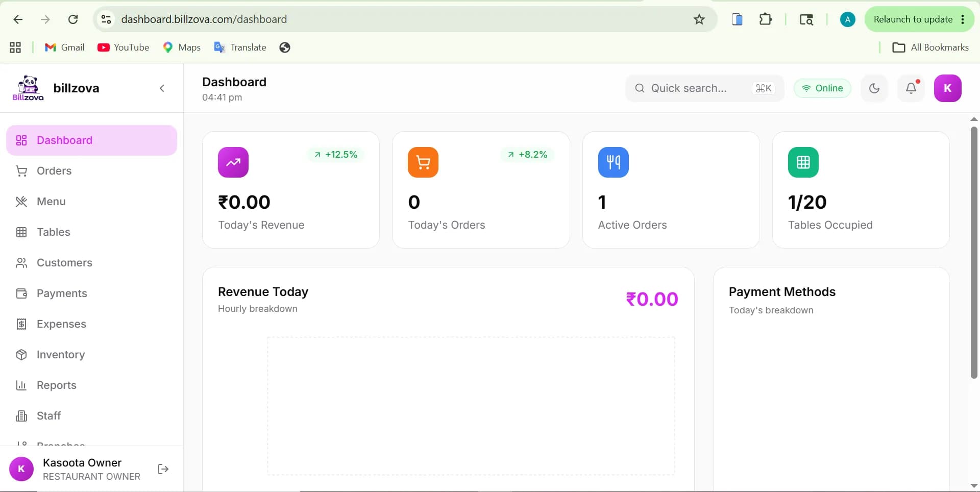Viewport: 980px width, 492px height.
Task: Navigate to Tables in sidebar
Action: pos(91,232)
